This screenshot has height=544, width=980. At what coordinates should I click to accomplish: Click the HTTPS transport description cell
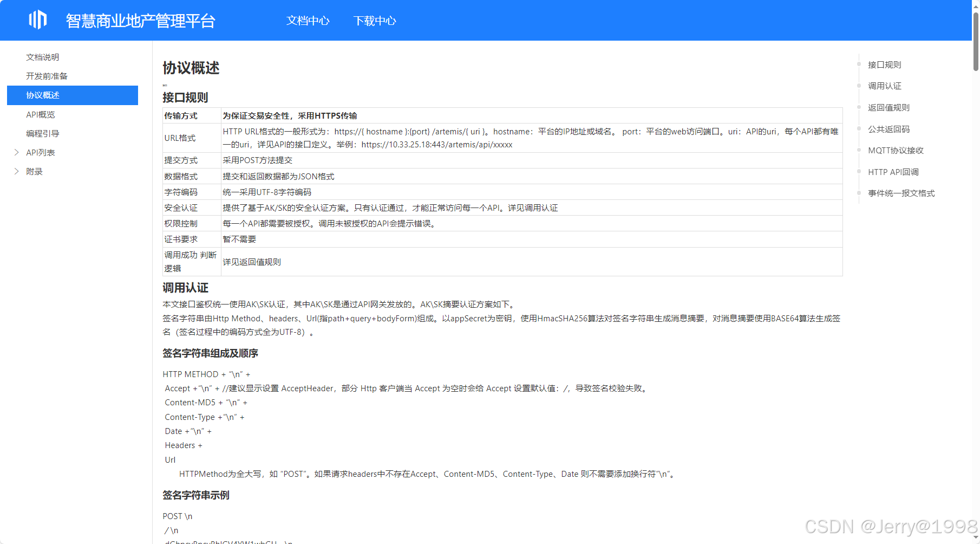(532, 115)
